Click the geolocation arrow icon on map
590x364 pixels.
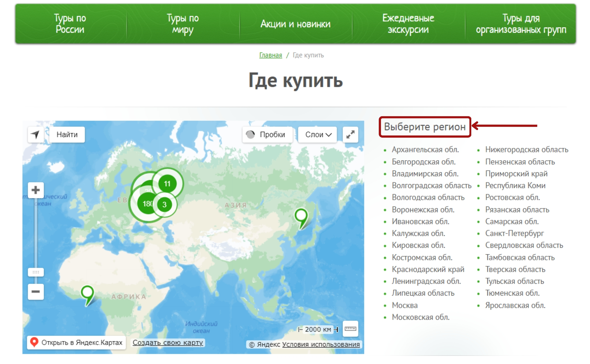click(x=36, y=134)
